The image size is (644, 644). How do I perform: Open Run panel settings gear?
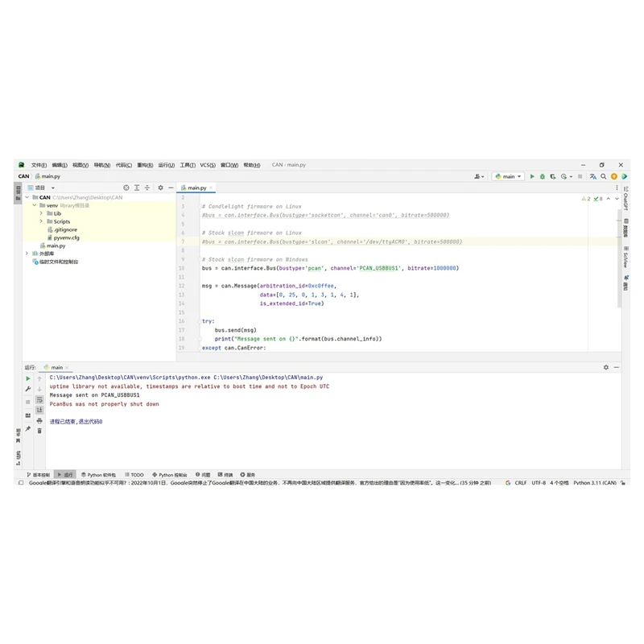coord(606,367)
